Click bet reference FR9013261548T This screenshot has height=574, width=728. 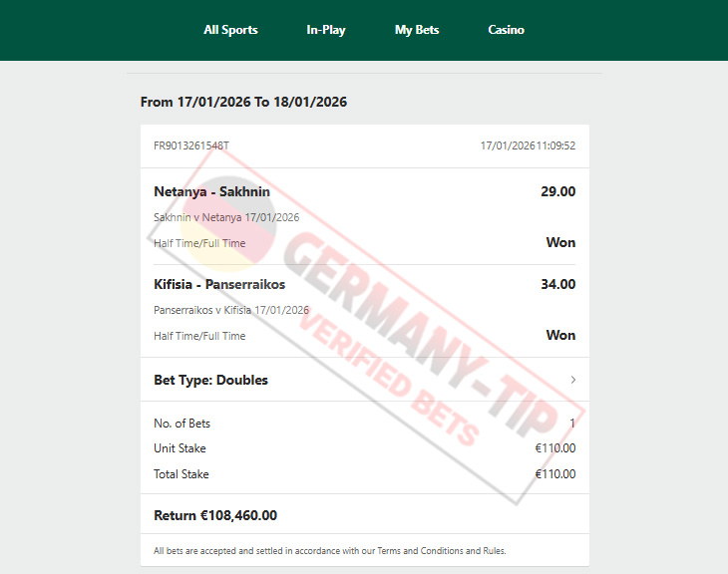pos(191,145)
